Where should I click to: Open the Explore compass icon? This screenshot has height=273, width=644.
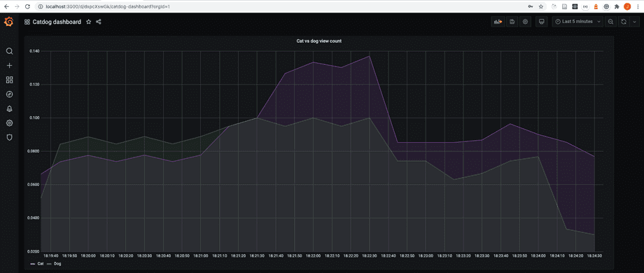pos(9,94)
